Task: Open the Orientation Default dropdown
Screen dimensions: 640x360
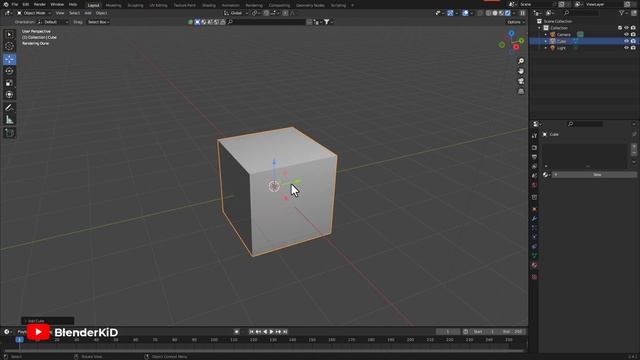Action: coord(53,22)
